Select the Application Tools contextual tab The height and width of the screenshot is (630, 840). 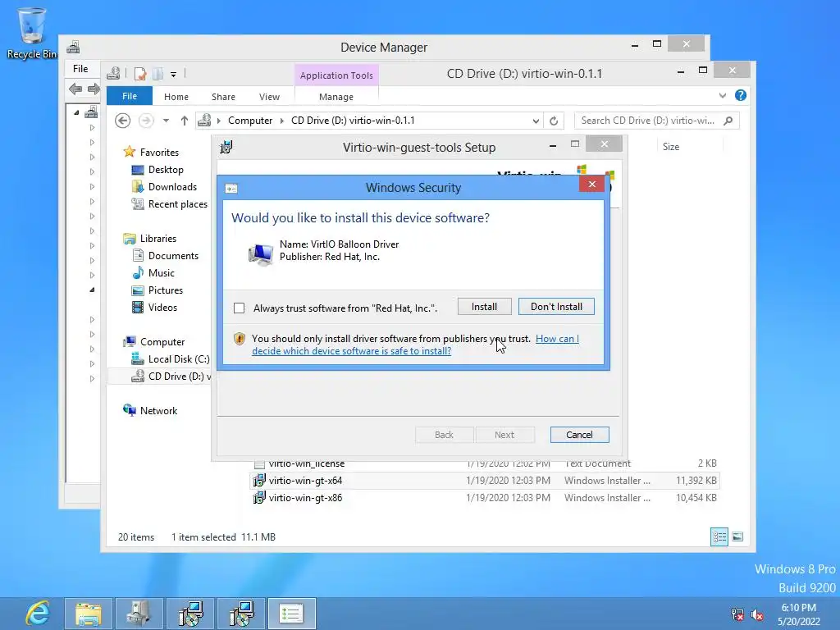[x=336, y=75]
